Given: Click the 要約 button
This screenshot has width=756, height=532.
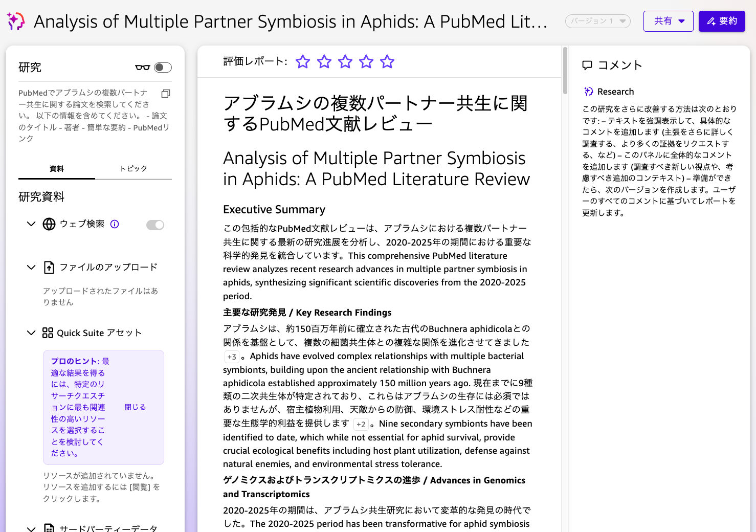Looking at the screenshot, I should tap(721, 21).
